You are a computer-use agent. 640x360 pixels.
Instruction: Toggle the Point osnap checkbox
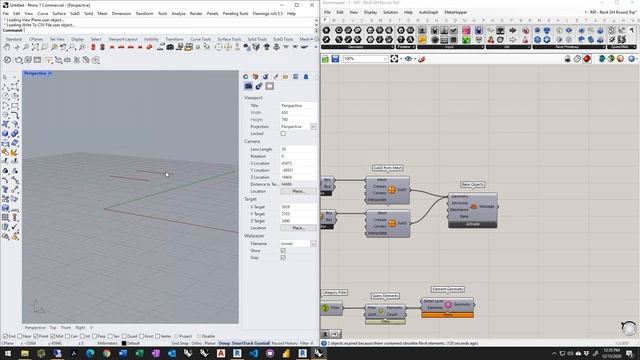pos(36,336)
